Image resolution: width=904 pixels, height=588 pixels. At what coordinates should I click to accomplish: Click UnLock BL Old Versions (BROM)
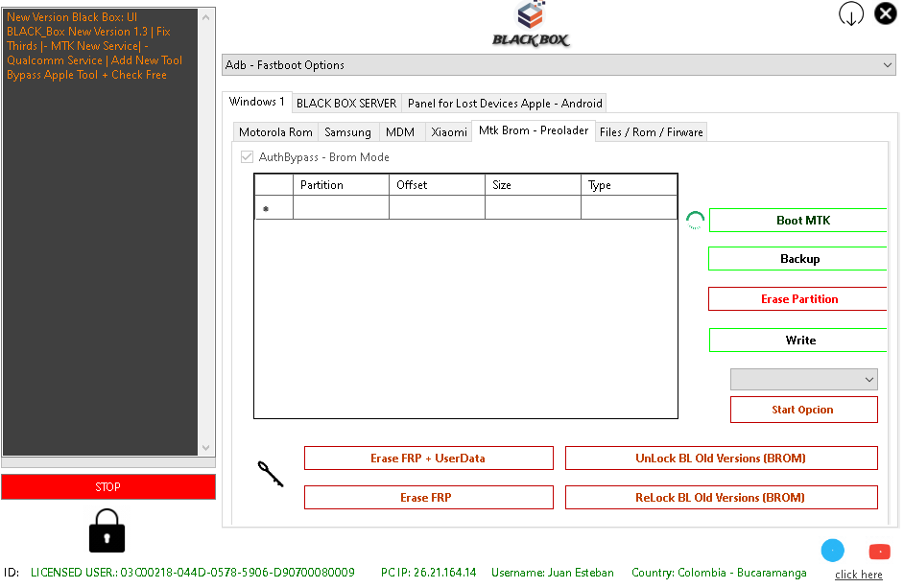[722, 459]
